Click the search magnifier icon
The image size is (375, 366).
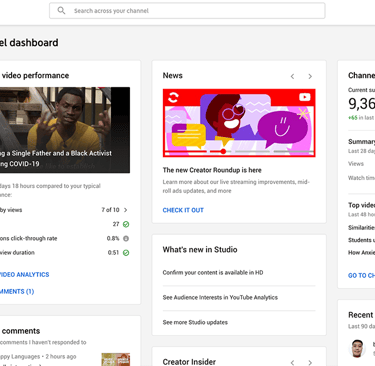(x=61, y=11)
